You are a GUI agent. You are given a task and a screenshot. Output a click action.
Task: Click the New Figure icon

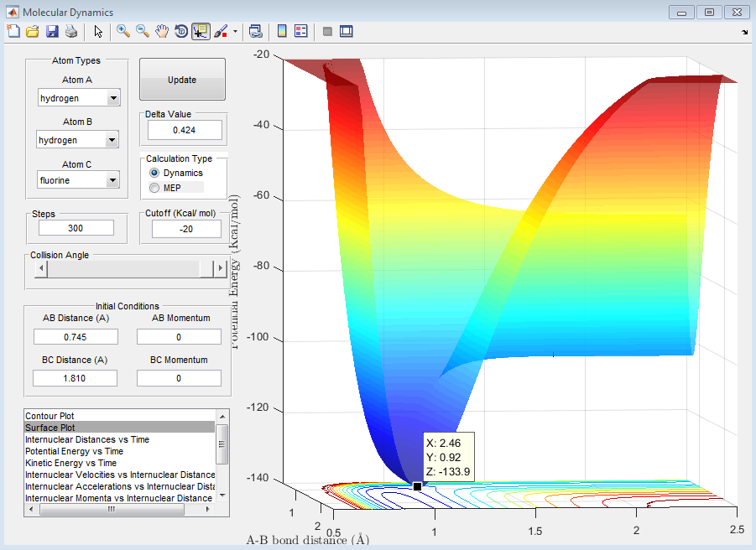pos(13,32)
